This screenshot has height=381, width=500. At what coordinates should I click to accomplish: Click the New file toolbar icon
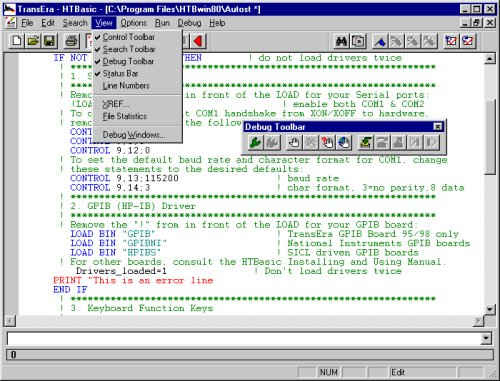(16, 41)
